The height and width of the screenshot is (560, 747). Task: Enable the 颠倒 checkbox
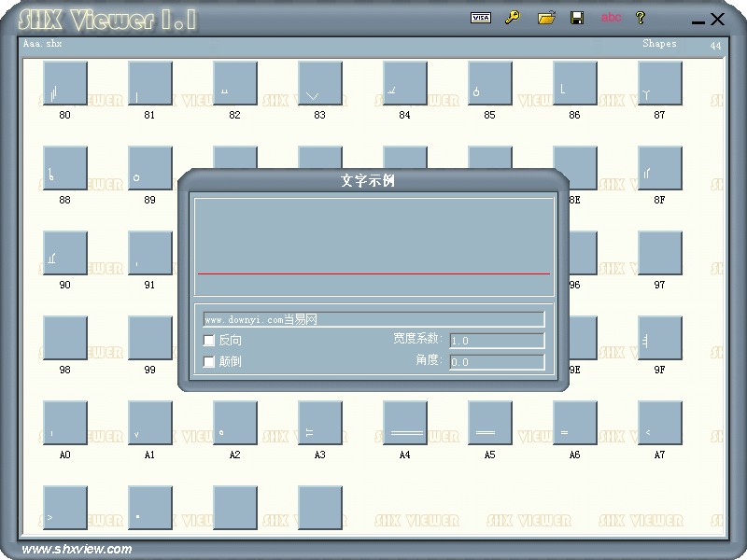(209, 361)
